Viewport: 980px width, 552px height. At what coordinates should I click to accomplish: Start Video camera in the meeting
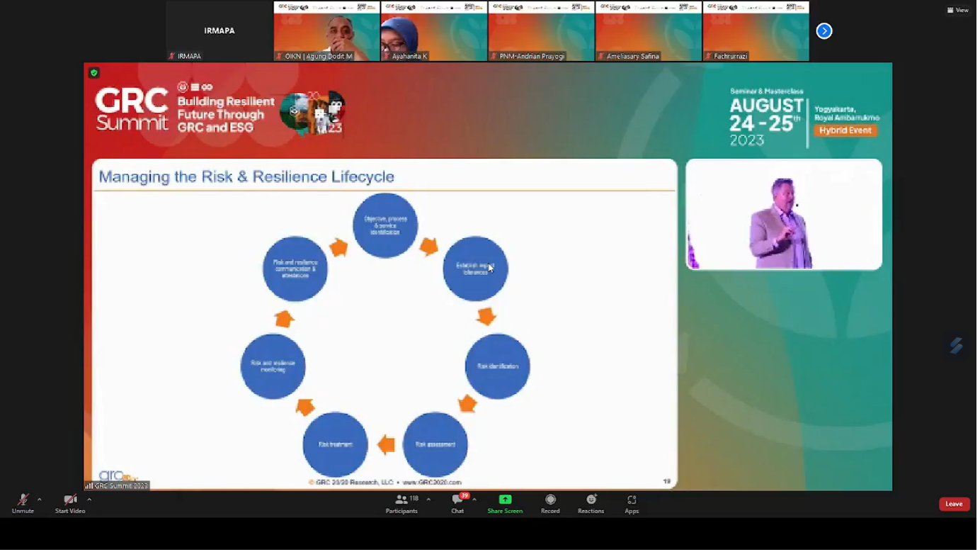click(70, 502)
